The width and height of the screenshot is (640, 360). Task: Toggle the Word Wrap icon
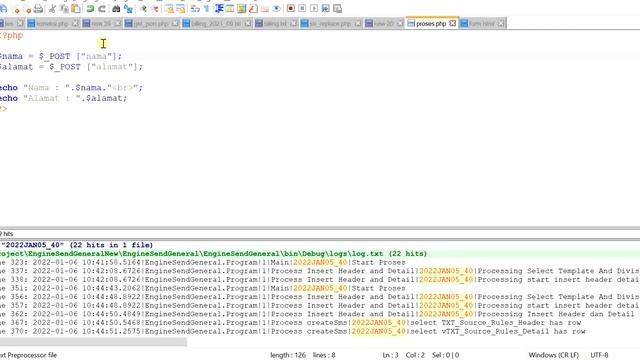pyautogui.click(x=195, y=9)
